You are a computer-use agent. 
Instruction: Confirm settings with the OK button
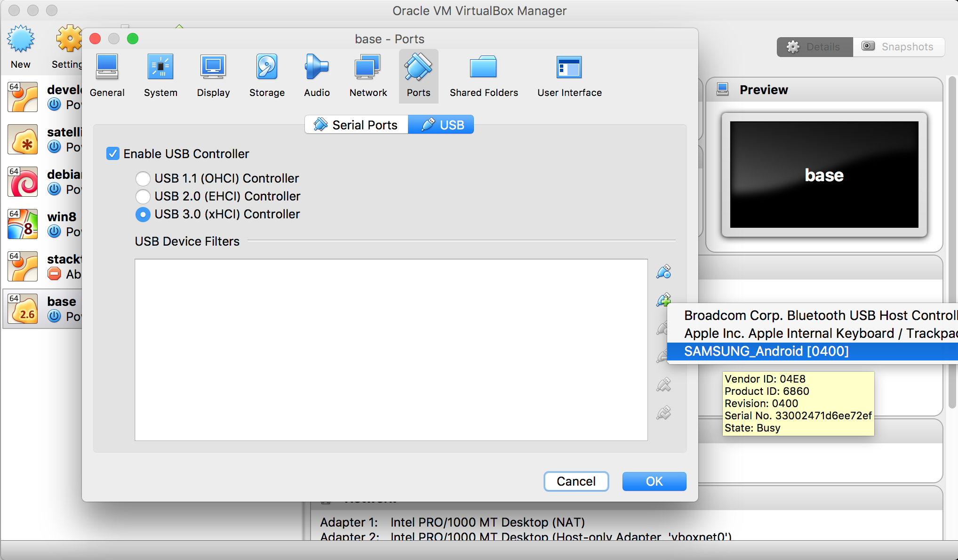[x=654, y=481]
